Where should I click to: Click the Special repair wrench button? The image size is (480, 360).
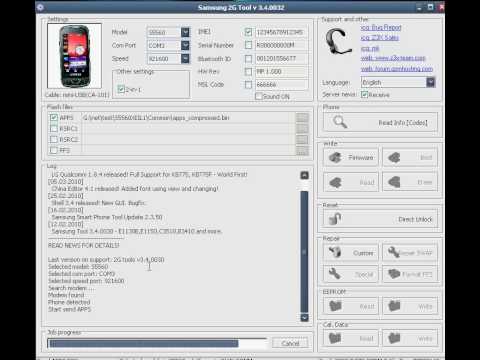pos(351,274)
